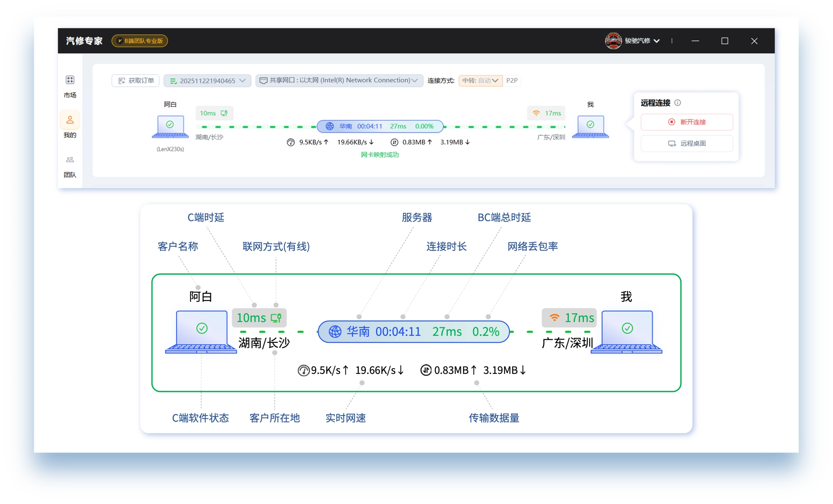Screen dimensions: 833x504
Task: Select the 中转: 自动 relay mode
Action: pos(480,81)
